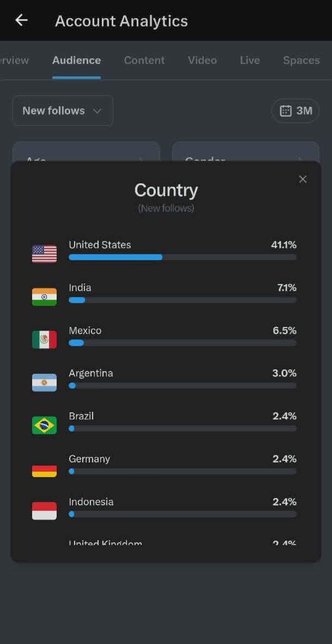Close the Country popup
332x644 pixels.
click(303, 179)
